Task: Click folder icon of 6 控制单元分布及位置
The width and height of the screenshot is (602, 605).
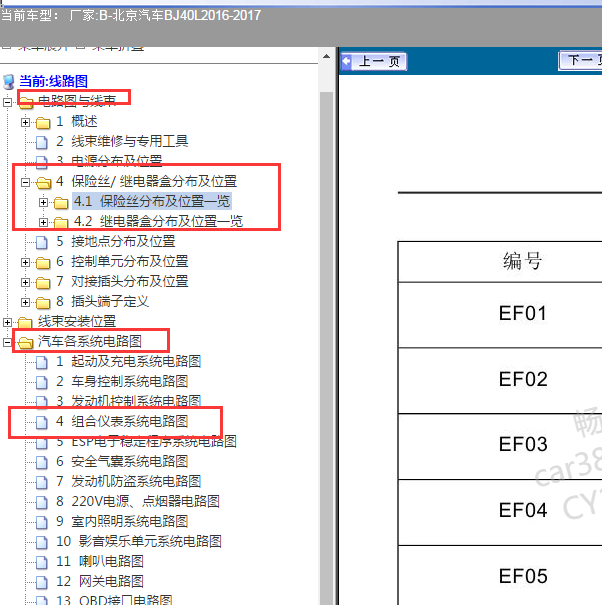Action: click(x=43, y=262)
